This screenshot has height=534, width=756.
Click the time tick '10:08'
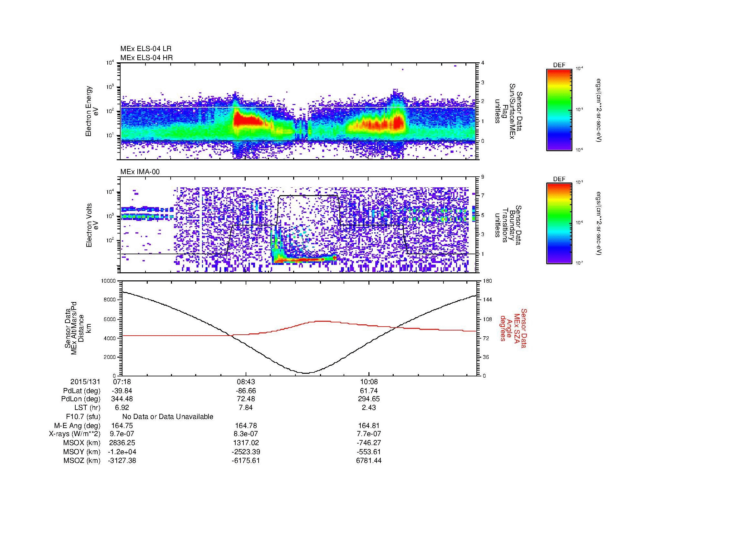click(x=369, y=382)
